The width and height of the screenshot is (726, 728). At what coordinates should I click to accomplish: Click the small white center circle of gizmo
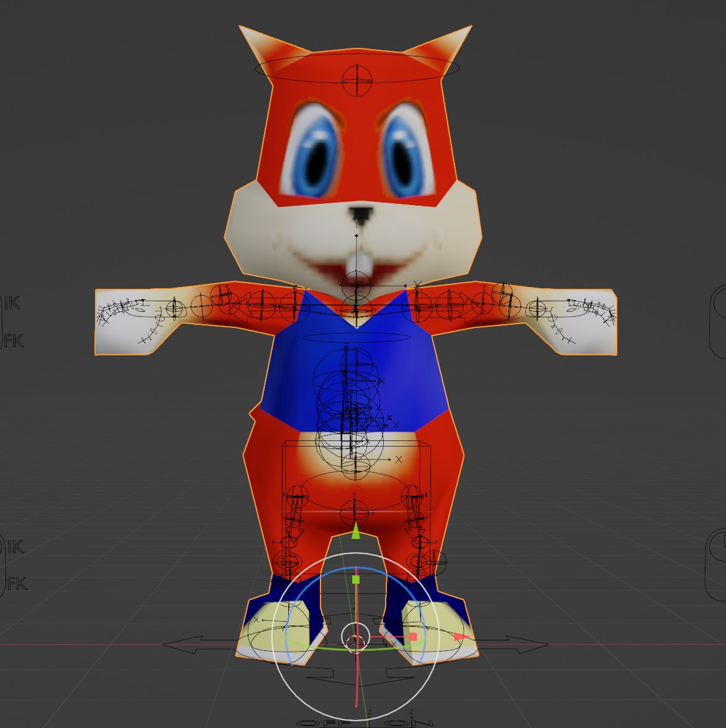point(356,637)
